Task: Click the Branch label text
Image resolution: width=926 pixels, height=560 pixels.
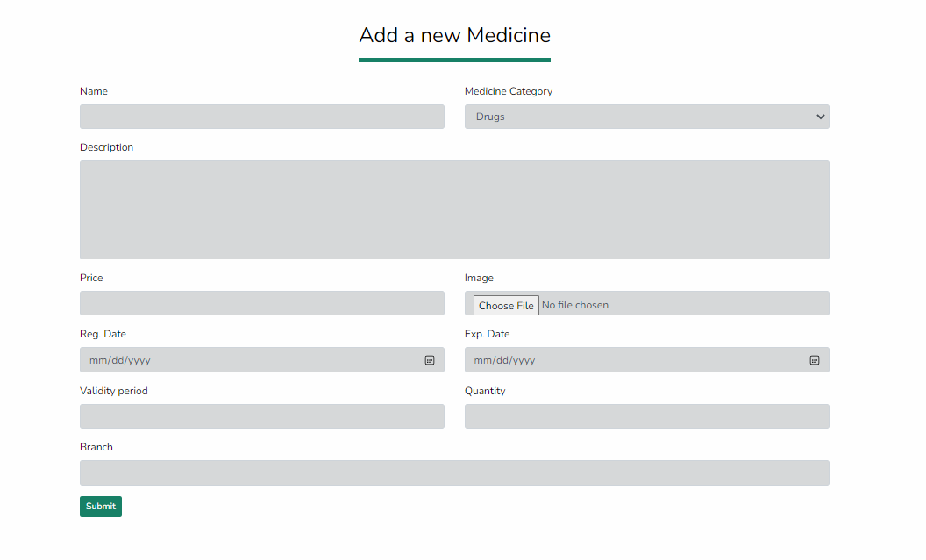Action: coord(96,446)
